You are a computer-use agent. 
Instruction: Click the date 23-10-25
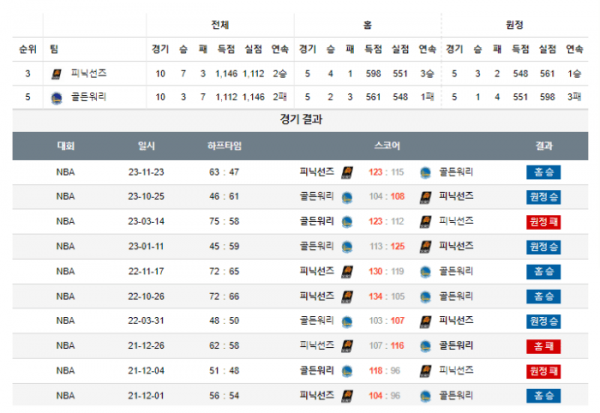point(146,197)
